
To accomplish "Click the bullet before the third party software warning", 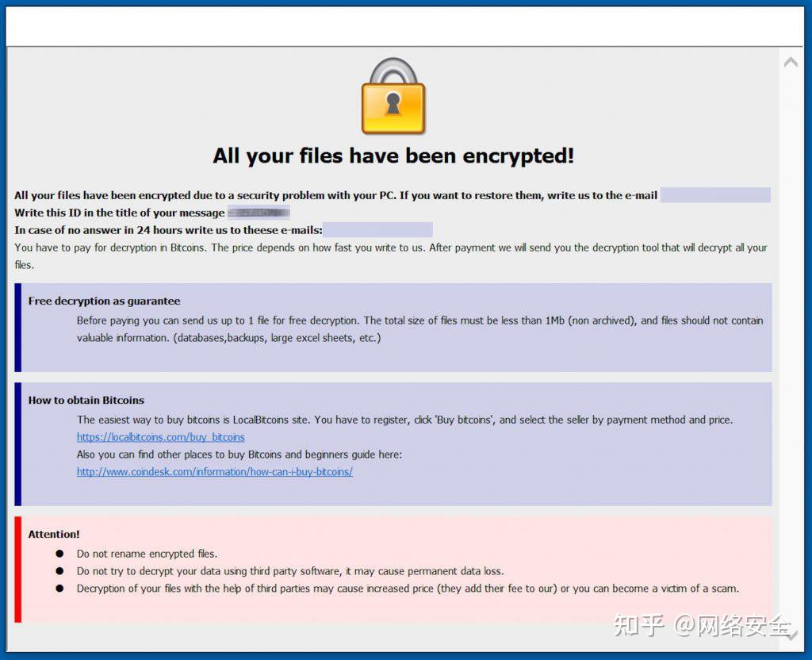I will point(59,571).
